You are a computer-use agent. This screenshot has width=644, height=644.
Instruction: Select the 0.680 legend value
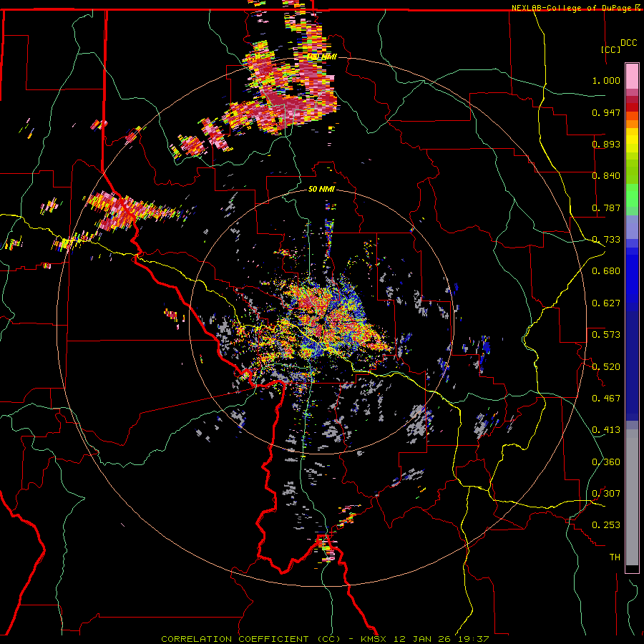click(606, 271)
